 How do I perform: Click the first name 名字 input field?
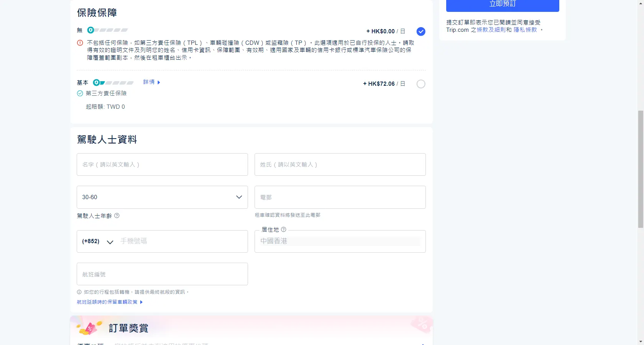point(162,165)
